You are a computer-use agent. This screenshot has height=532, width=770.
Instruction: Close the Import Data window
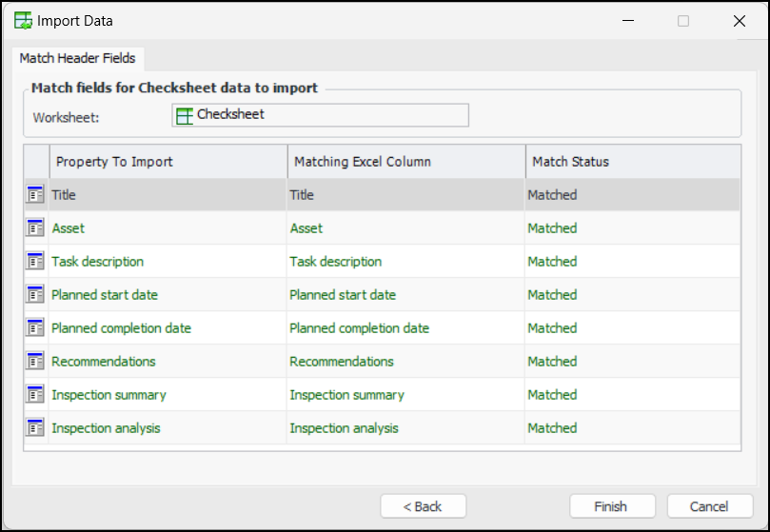click(739, 21)
